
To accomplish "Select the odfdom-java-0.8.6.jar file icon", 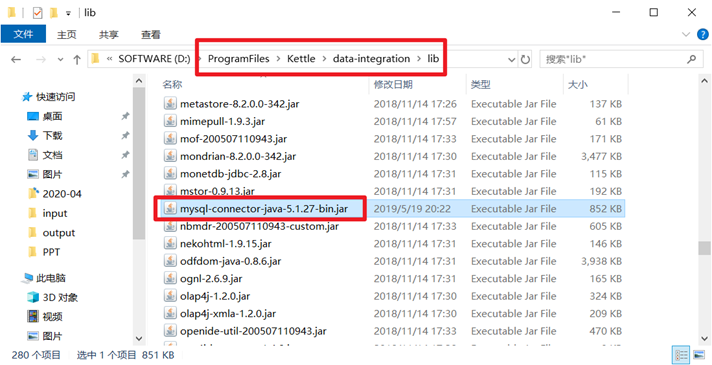I will (170, 261).
